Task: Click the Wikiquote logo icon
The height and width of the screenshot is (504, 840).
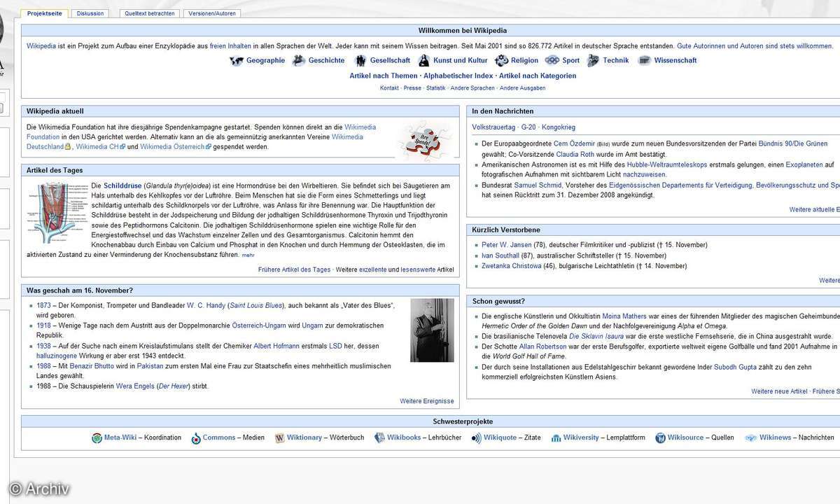Action: pos(476,438)
